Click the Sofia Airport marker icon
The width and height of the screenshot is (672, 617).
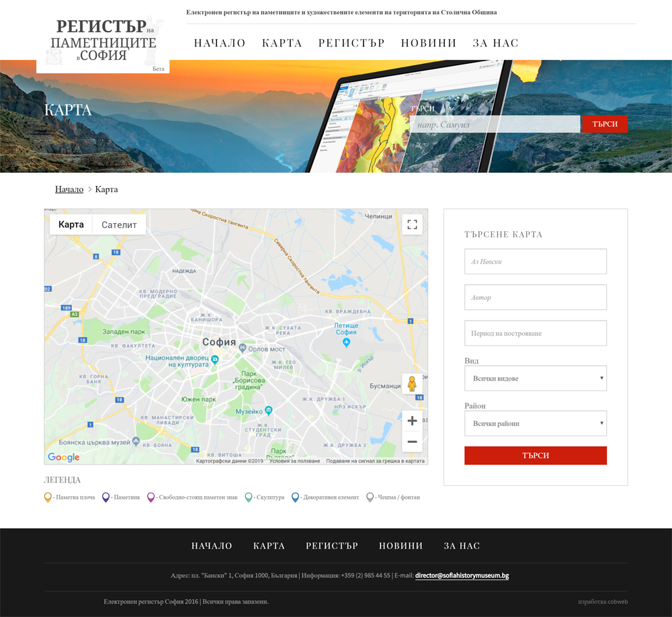[x=346, y=341]
